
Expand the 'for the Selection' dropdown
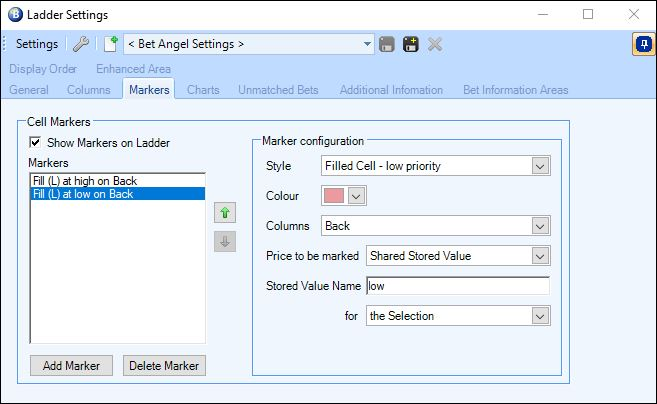point(458,316)
